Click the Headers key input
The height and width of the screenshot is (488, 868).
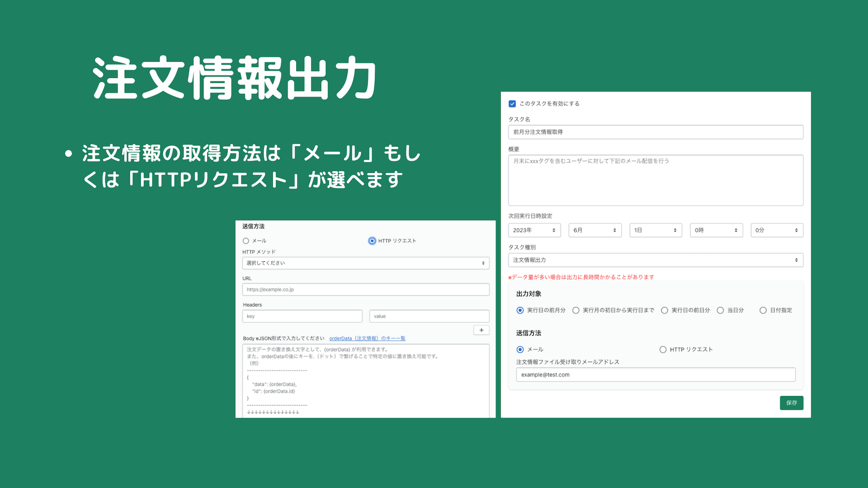[302, 316]
